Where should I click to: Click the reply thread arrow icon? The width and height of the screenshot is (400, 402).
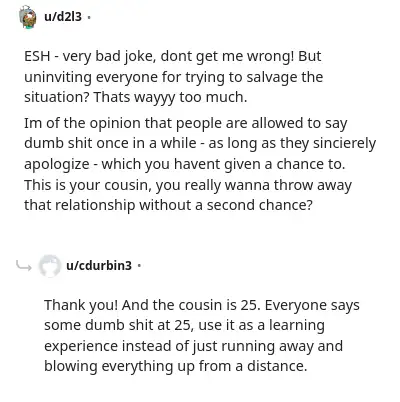pos(24,266)
